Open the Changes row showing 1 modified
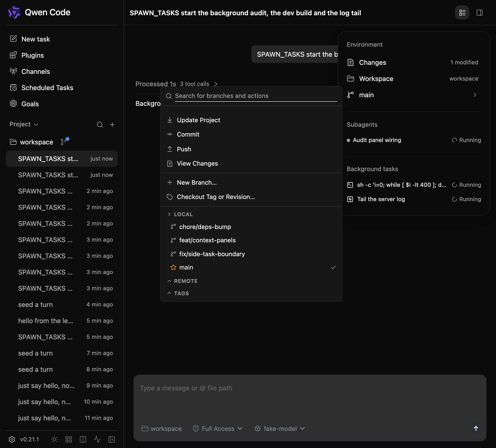The width and height of the screenshot is (496, 448). tap(414, 62)
